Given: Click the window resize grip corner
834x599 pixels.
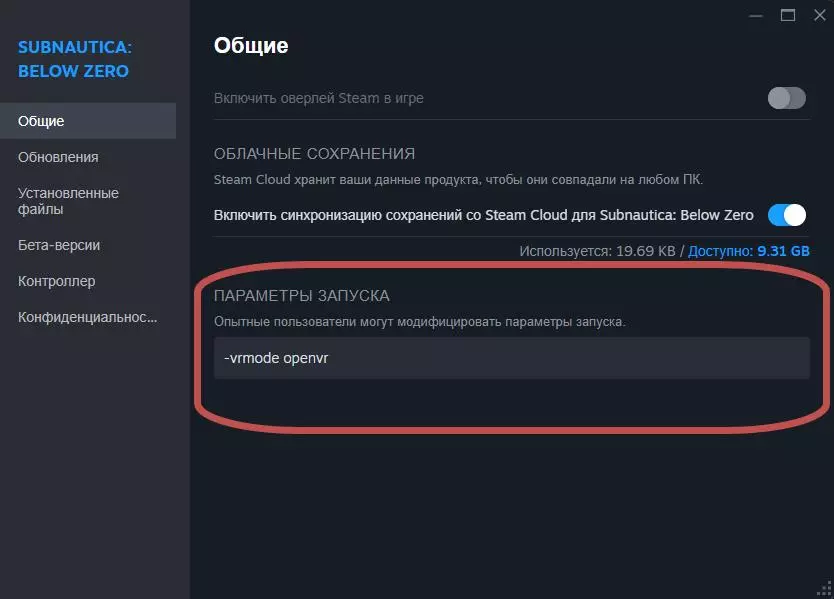Looking at the screenshot, I should (x=824, y=589).
